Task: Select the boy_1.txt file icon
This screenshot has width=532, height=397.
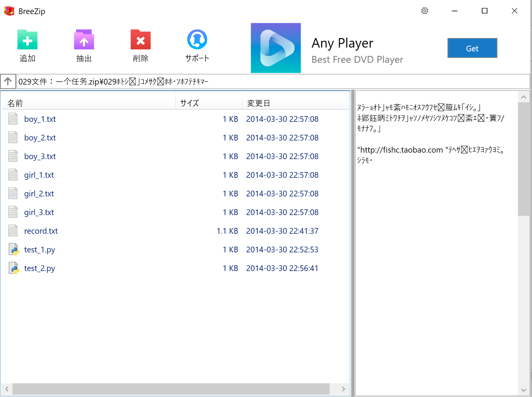Action: click(x=13, y=119)
